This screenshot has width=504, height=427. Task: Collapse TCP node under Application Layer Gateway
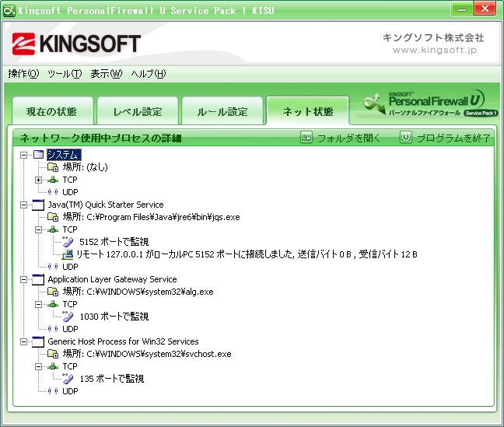click(39, 304)
